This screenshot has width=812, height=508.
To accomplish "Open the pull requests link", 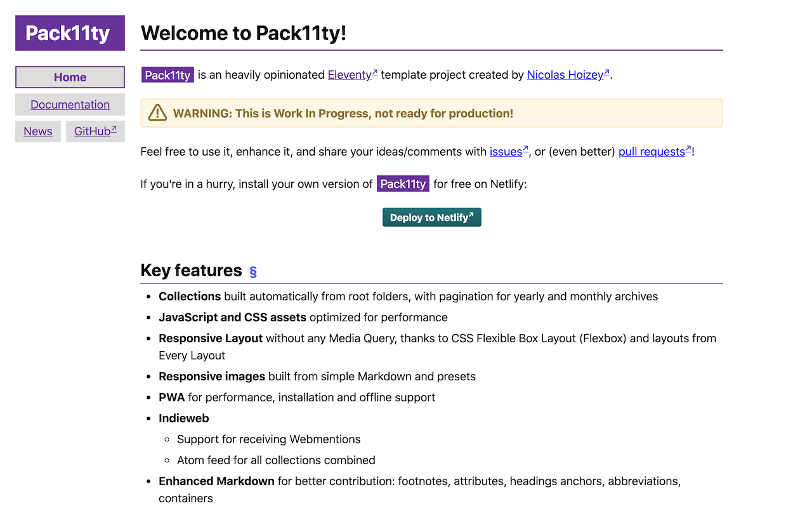I will coord(655,152).
